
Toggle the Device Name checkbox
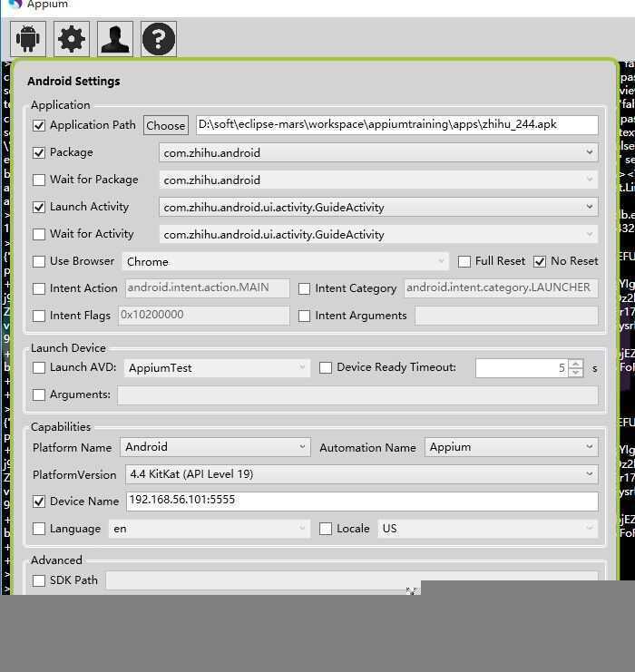point(39,502)
